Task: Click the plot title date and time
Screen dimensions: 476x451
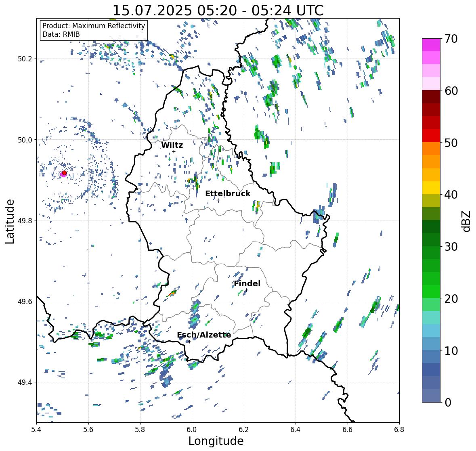Action: [218, 10]
